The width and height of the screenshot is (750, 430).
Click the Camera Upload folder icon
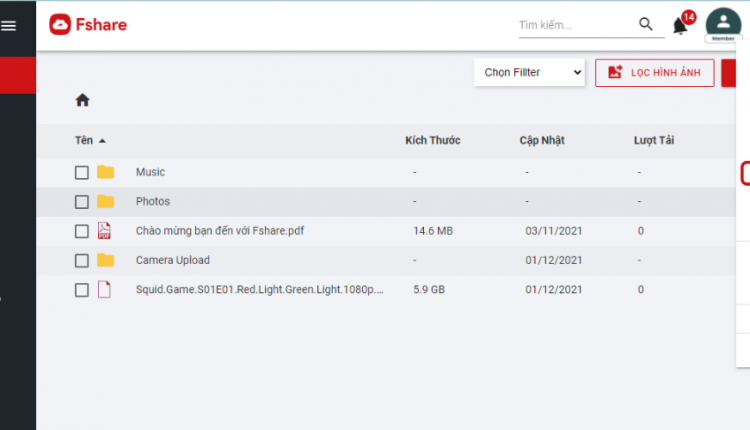[x=105, y=260]
